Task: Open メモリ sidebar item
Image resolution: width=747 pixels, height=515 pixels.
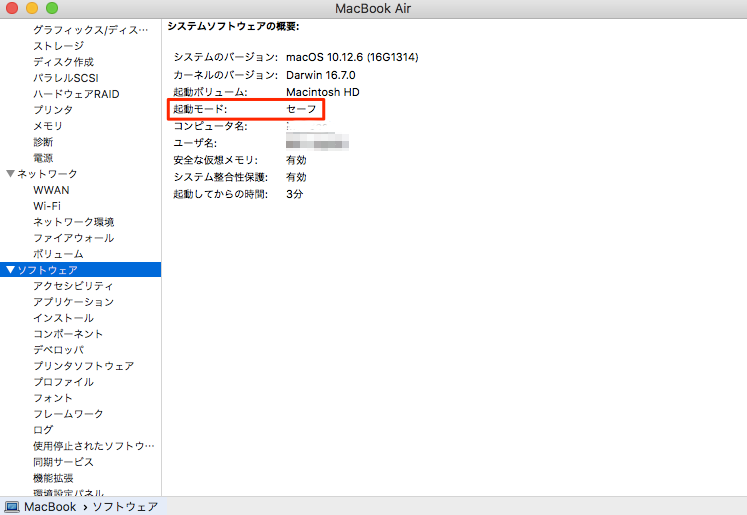Action: pos(48,126)
